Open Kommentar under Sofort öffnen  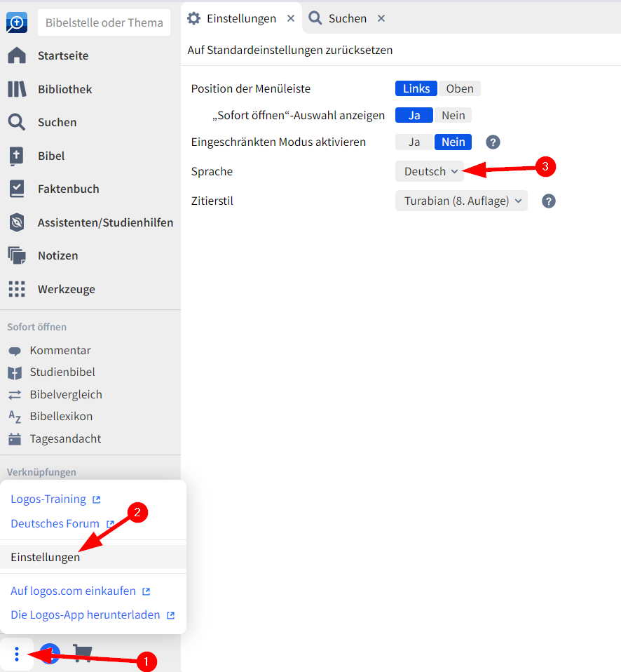(60, 351)
